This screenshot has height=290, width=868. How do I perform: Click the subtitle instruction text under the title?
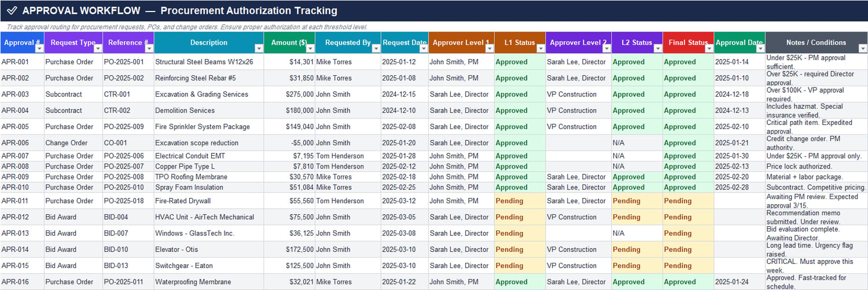[x=187, y=27]
